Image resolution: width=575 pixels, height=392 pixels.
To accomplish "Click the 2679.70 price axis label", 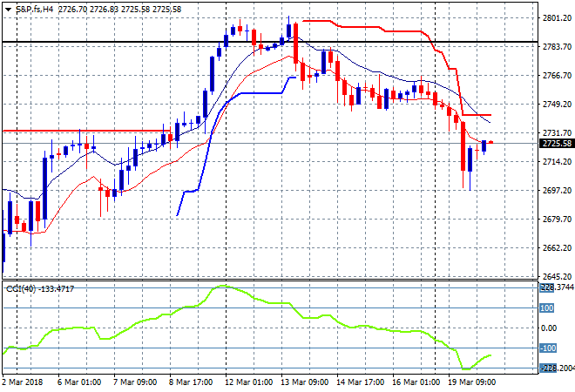I will pyautogui.click(x=557, y=219).
